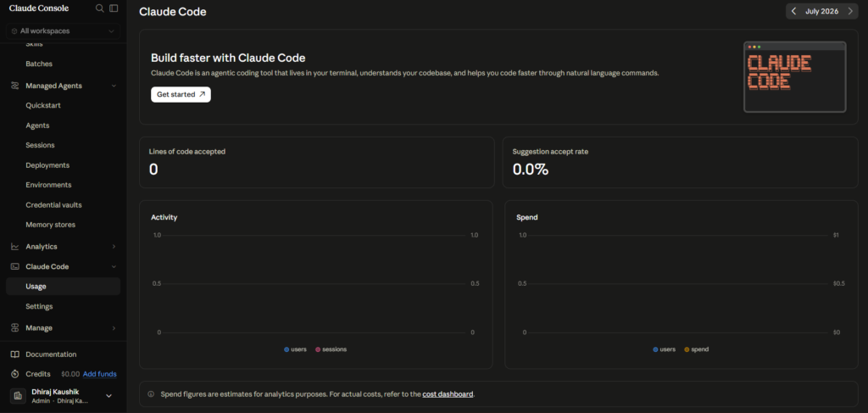Expand the Manage section chevron
868x413 pixels.
(114, 327)
